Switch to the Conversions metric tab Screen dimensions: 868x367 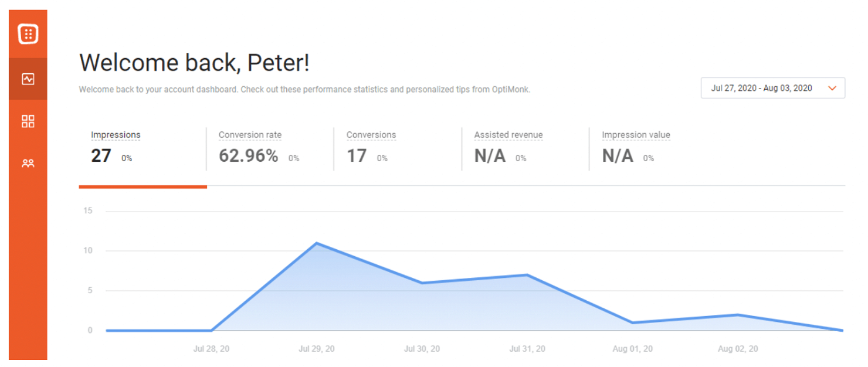(371, 135)
